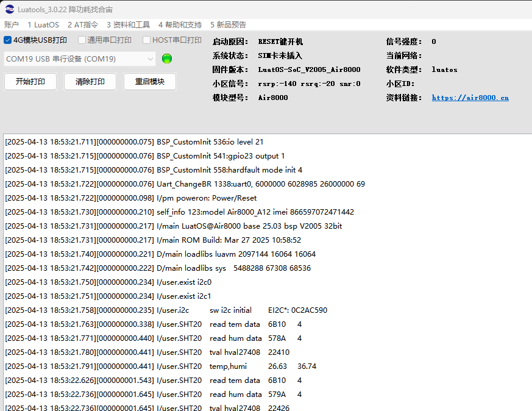The width and height of the screenshot is (532, 411).
Task: Select the 'temp,humi 26.63 36.74' log line
Action: click(x=160, y=366)
